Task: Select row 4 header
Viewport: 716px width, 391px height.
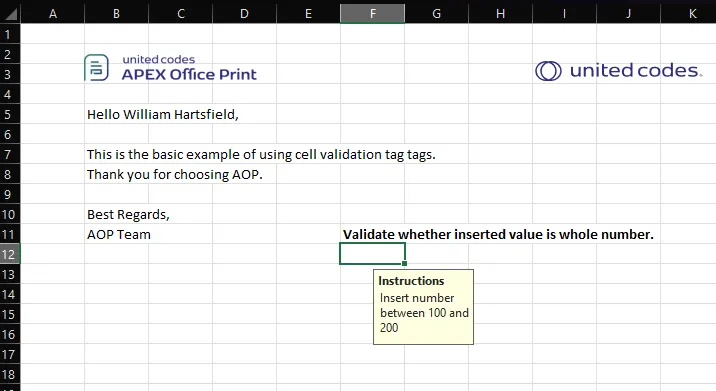Action: (x=10, y=94)
